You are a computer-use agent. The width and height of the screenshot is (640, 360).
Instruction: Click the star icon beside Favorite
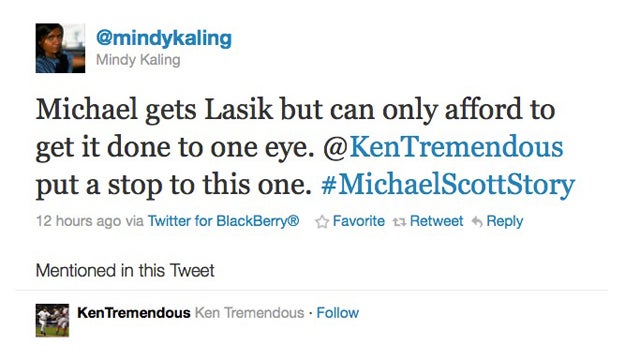(322, 222)
